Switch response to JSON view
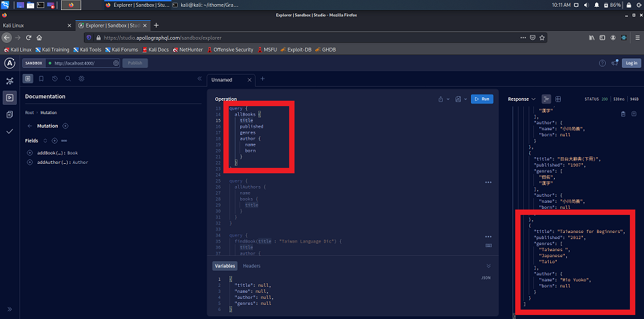Image resolution: width=644 pixels, height=319 pixels. pos(546,99)
